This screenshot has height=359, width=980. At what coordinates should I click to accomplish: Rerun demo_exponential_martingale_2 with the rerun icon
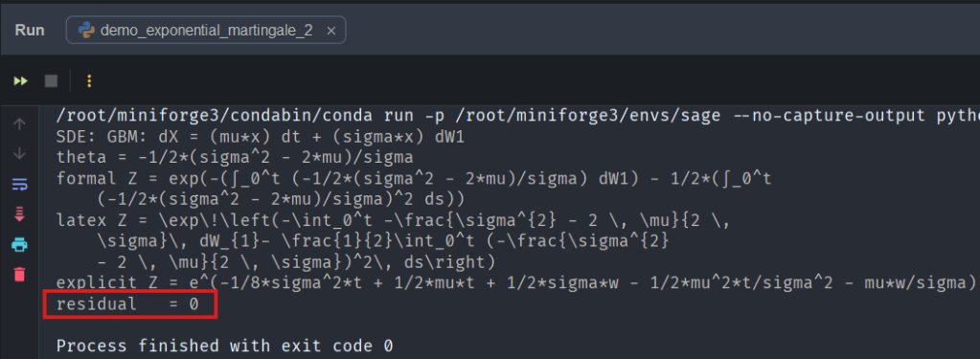point(21,81)
